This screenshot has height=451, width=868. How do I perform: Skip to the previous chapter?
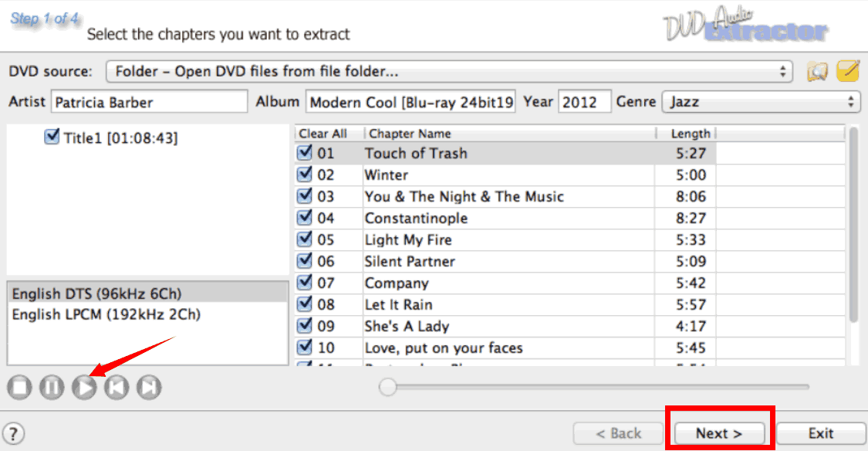click(x=117, y=388)
